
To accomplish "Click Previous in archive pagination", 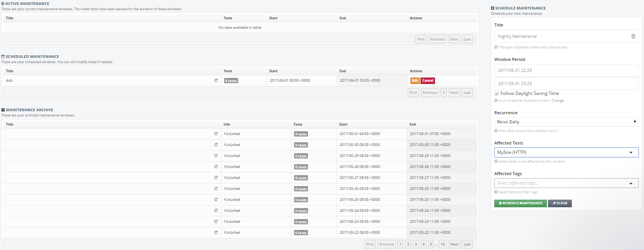I will click(387, 244).
